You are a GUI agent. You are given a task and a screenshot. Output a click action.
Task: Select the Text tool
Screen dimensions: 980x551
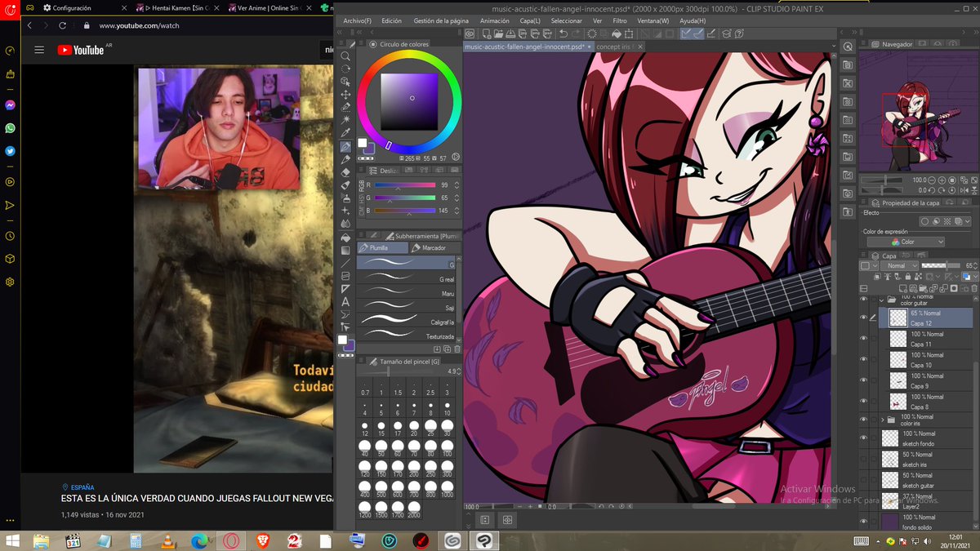pyautogui.click(x=346, y=300)
